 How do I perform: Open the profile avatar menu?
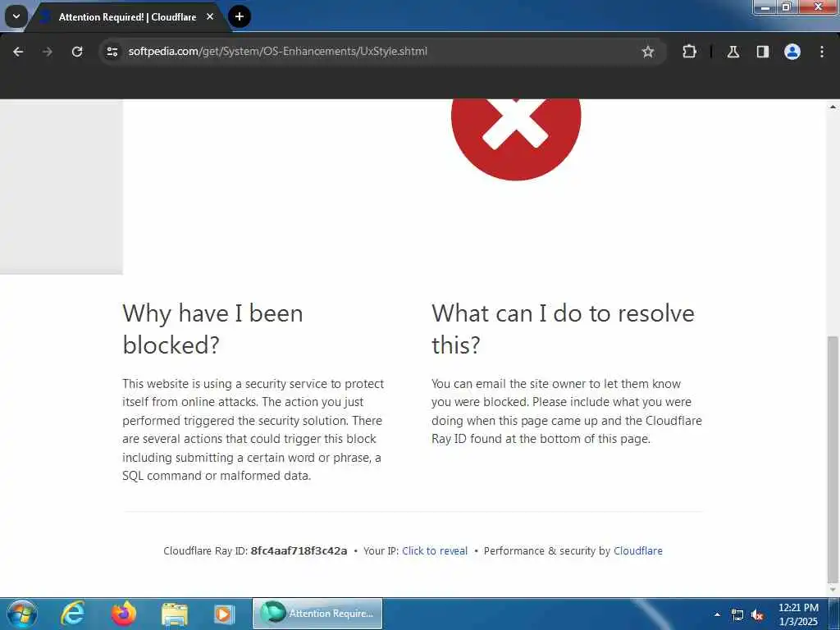click(792, 52)
